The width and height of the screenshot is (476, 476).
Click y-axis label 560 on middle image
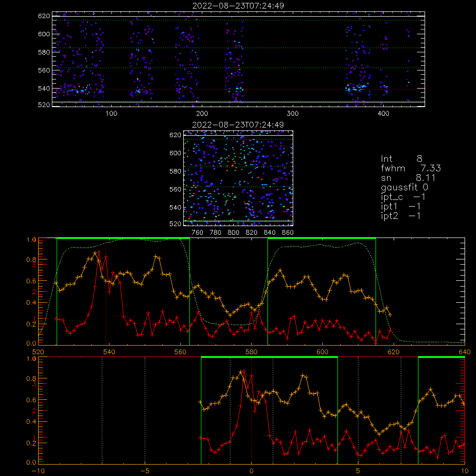point(175,189)
